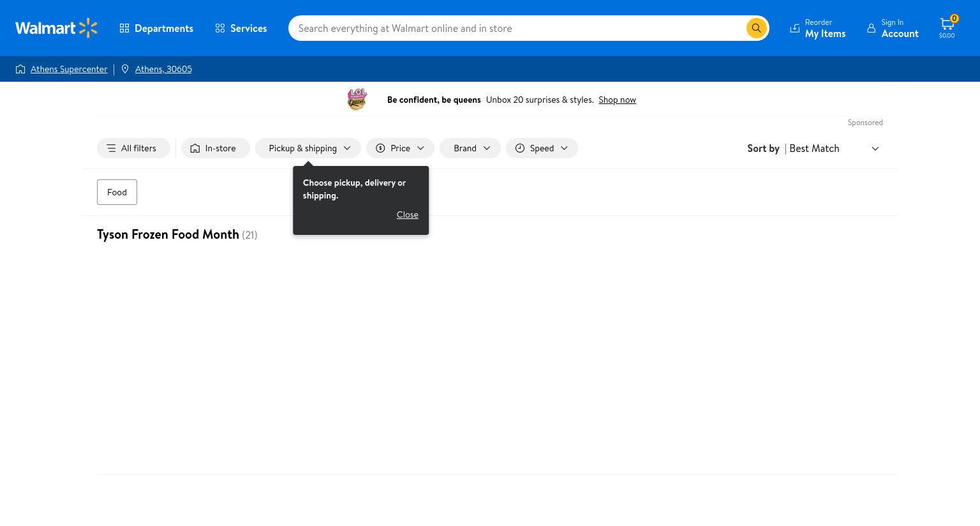Open Sign In Account
The image size is (980, 526).
(x=893, y=28)
